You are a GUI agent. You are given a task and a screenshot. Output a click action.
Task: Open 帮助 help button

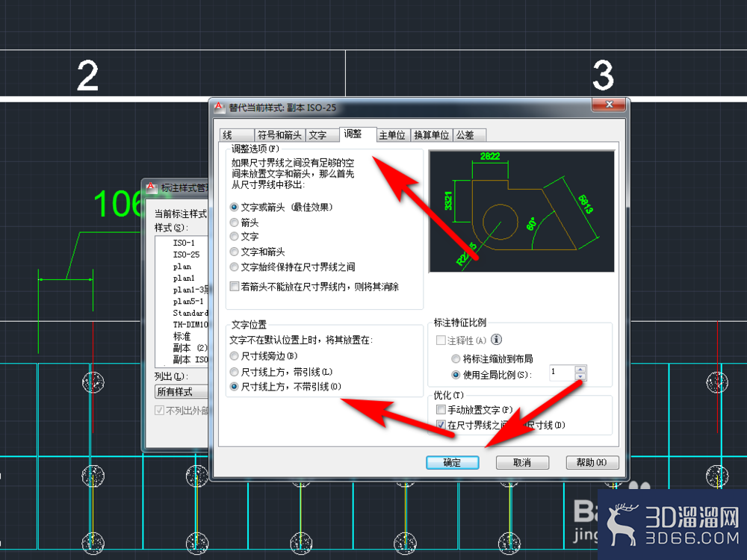(x=592, y=462)
